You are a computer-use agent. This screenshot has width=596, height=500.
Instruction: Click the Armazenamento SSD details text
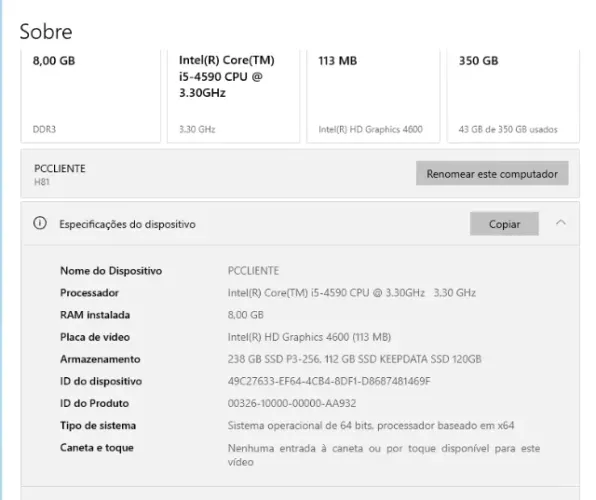click(x=355, y=359)
